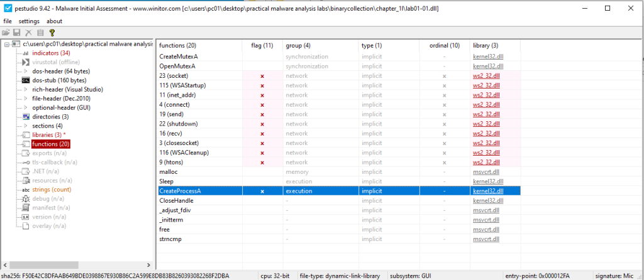Select the 115 (WSAStartup) function row
This screenshot has height=280, width=644.
coord(339,85)
